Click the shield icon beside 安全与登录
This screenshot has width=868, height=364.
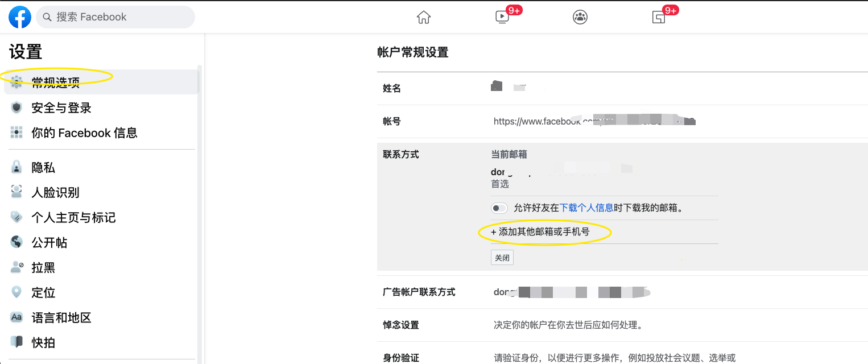coord(16,107)
